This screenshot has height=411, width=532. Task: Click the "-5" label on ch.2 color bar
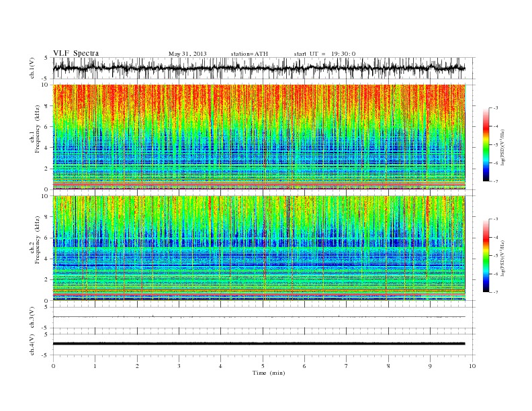click(x=496, y=256)
